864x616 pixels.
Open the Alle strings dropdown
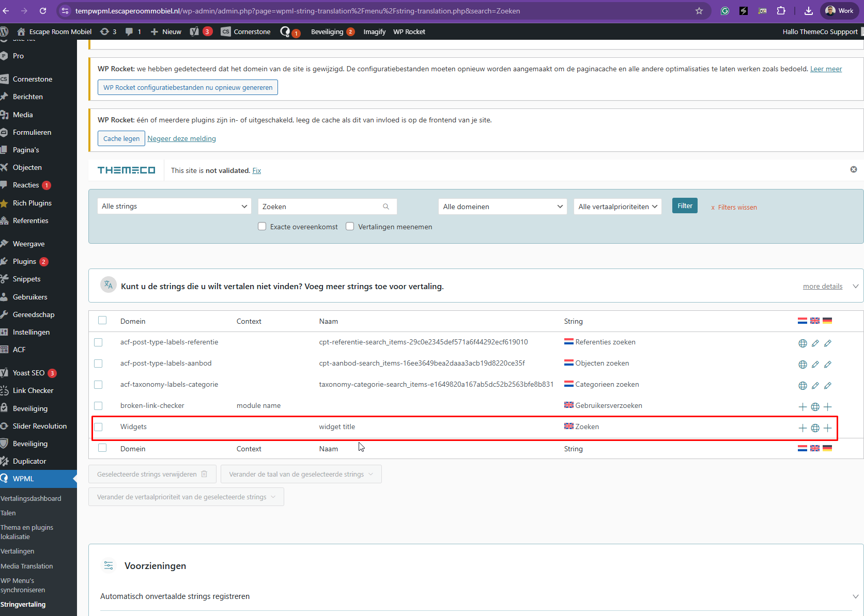pos(174,206)
